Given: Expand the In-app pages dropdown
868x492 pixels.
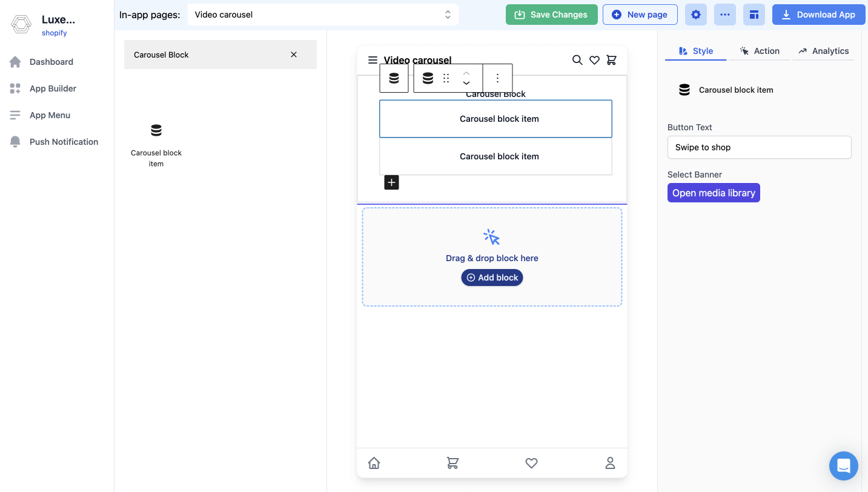Looking at the screenshot, I should click(323, 15).
